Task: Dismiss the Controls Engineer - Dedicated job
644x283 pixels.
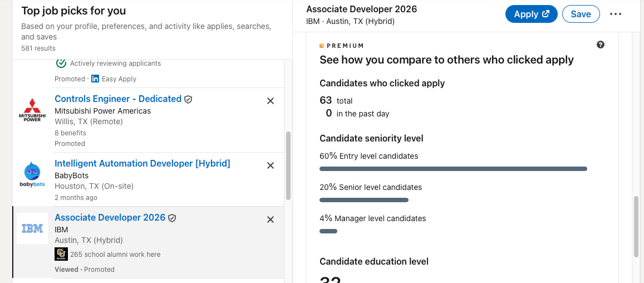Action: (x=271, y=101)
